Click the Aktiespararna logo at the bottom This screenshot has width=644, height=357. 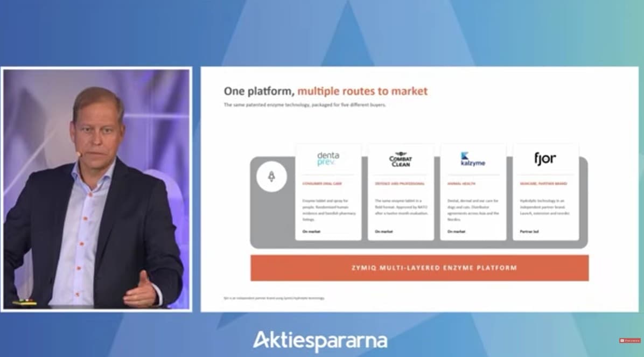tap(320, 341)
